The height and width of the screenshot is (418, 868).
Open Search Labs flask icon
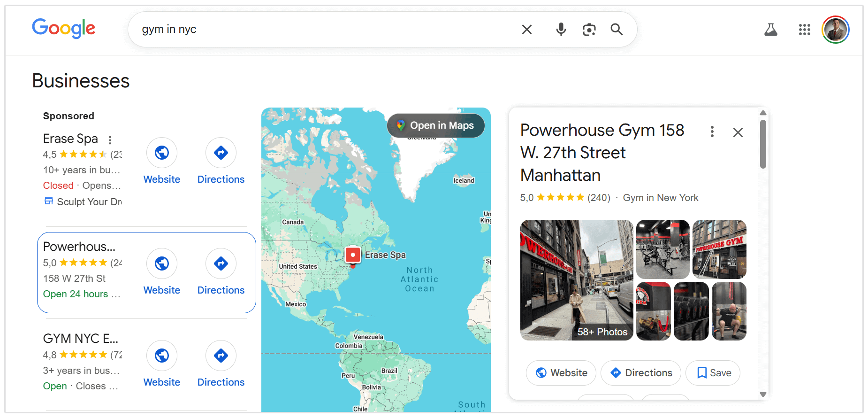[770, 30]
